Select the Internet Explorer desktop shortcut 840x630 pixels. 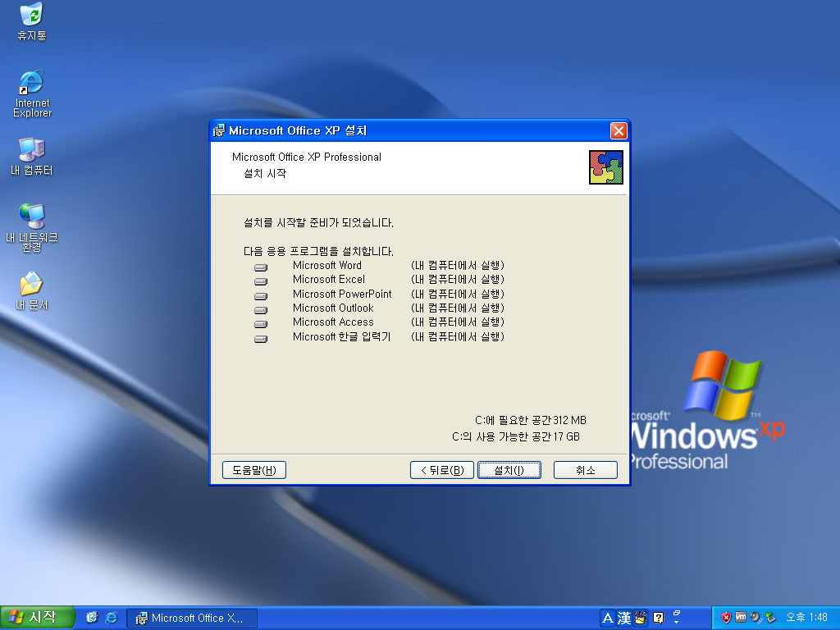32,94
